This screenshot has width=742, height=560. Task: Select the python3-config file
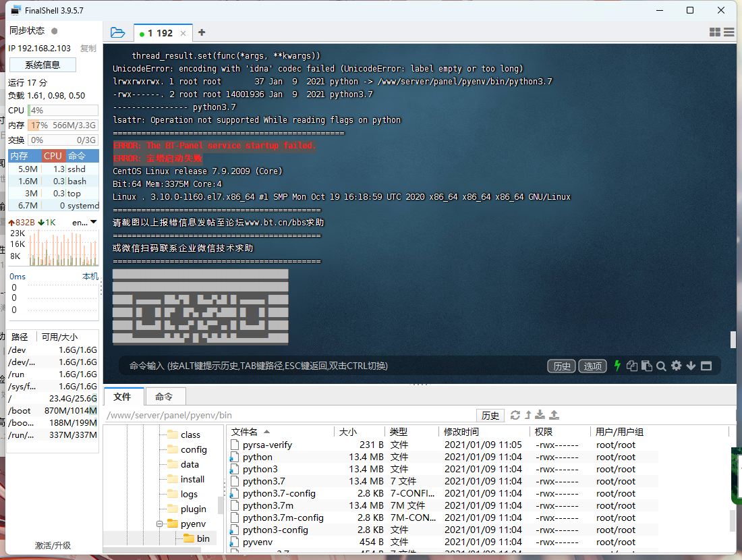(442, 530)
